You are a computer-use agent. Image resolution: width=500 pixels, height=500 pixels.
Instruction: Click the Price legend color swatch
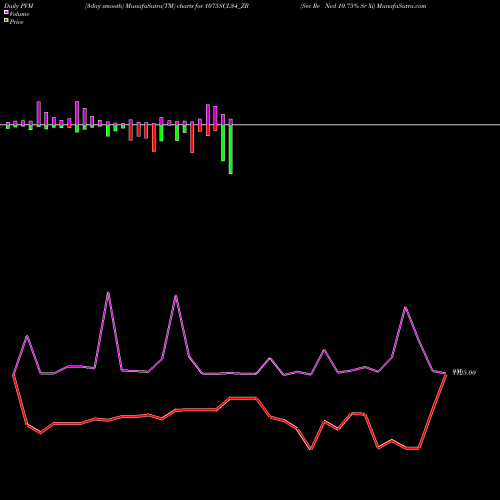click(x=6, y=21)
